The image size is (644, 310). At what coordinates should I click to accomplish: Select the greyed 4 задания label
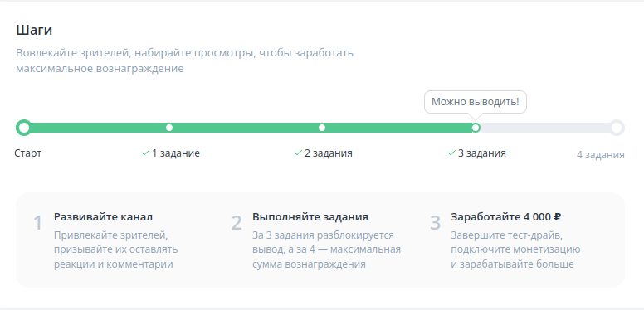click(601, 155)
